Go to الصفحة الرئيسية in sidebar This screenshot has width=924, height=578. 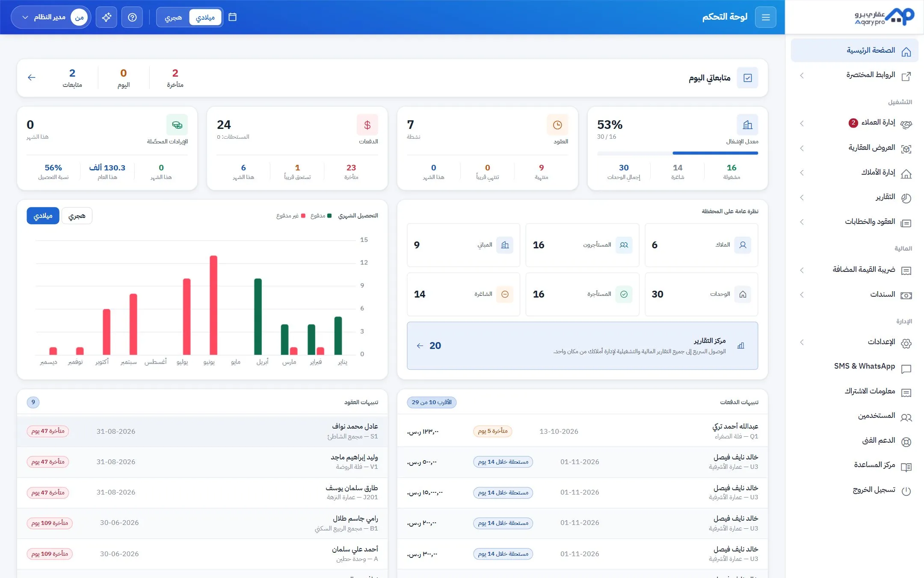tap(855, 51)
